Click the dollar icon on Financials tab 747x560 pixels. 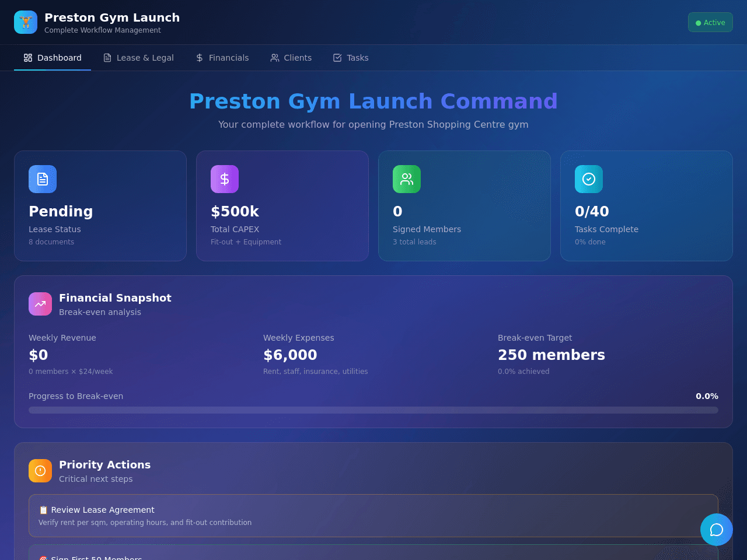tap(200, 58)
